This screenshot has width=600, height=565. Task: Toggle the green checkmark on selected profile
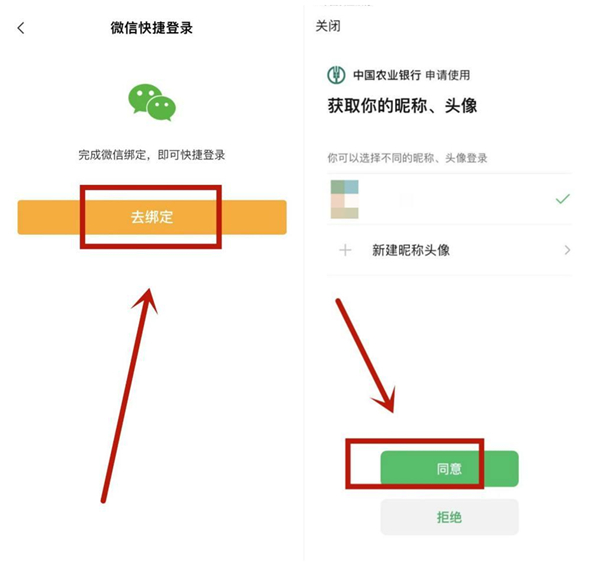pos(562,199)
